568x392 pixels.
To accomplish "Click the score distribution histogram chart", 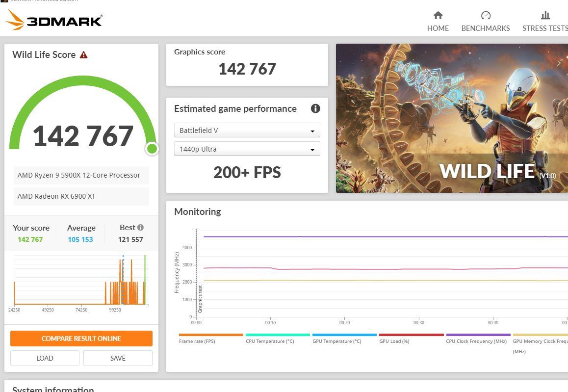I will 81,281.
